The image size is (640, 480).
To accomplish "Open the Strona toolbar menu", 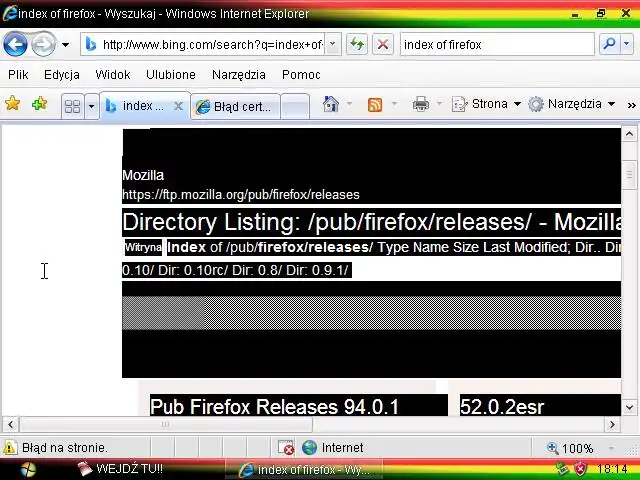I will [x=486, y=104].
